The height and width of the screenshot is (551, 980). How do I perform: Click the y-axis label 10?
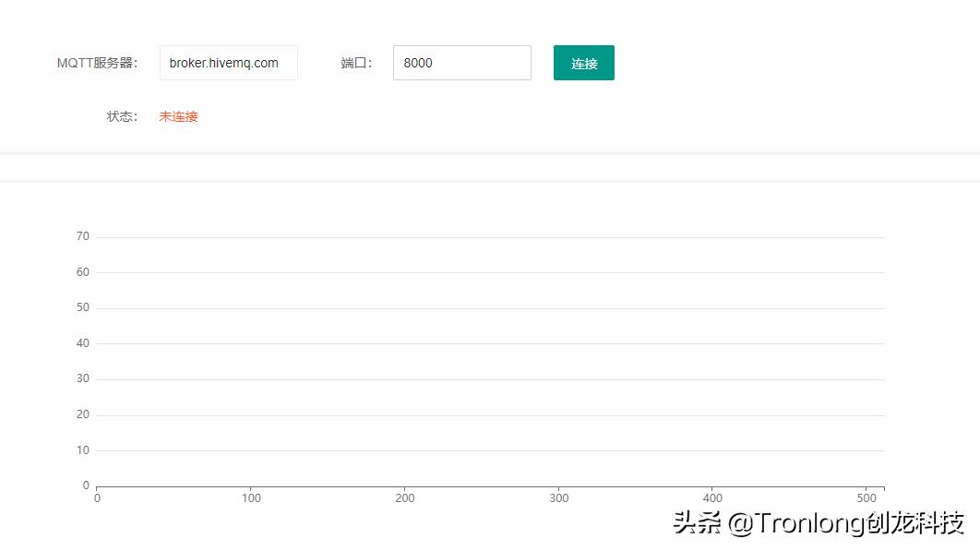tap(82, 449)
